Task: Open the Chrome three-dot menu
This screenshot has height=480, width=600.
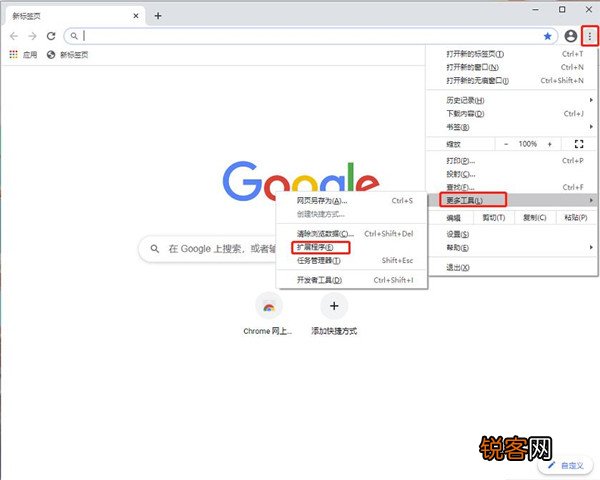Action: click(590, 36)
